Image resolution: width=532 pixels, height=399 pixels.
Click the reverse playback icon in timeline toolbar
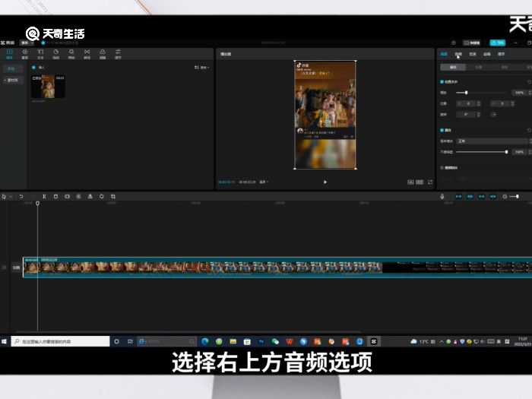79,196
